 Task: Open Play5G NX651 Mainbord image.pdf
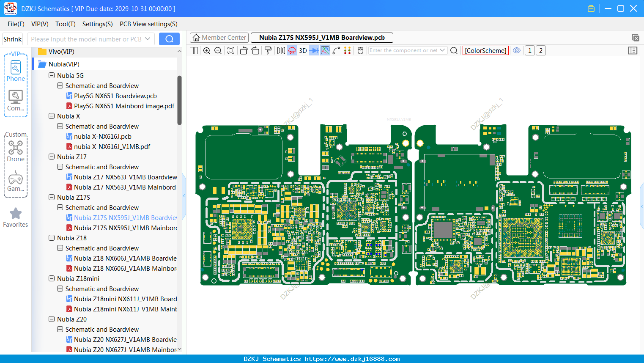pos(121,106)
